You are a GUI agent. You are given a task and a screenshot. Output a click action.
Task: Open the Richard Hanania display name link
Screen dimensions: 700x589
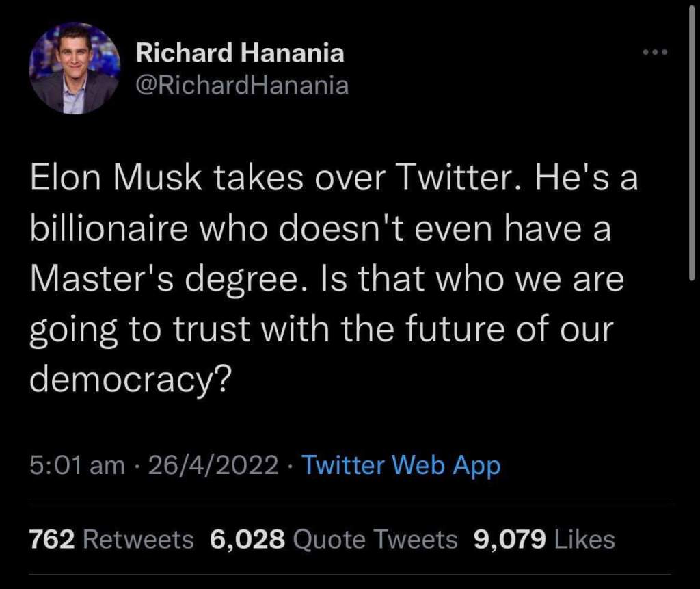coord(240,53)
